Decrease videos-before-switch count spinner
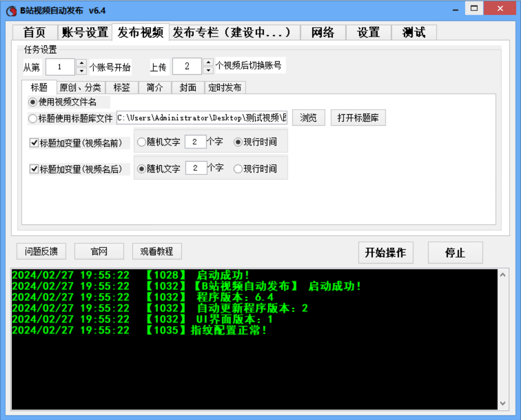This screenshot has height=420, width=521. [208, 70]
